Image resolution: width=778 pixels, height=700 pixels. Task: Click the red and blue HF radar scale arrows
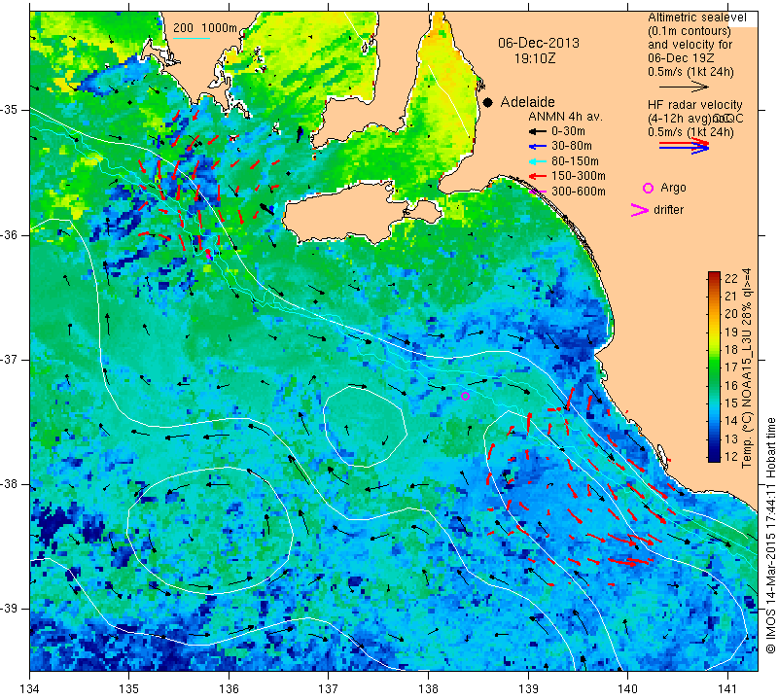pos(684,146)
